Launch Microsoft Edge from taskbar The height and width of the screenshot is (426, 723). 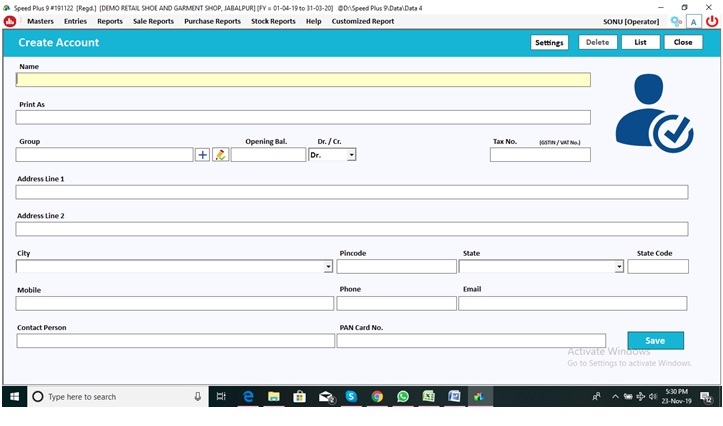248,396
